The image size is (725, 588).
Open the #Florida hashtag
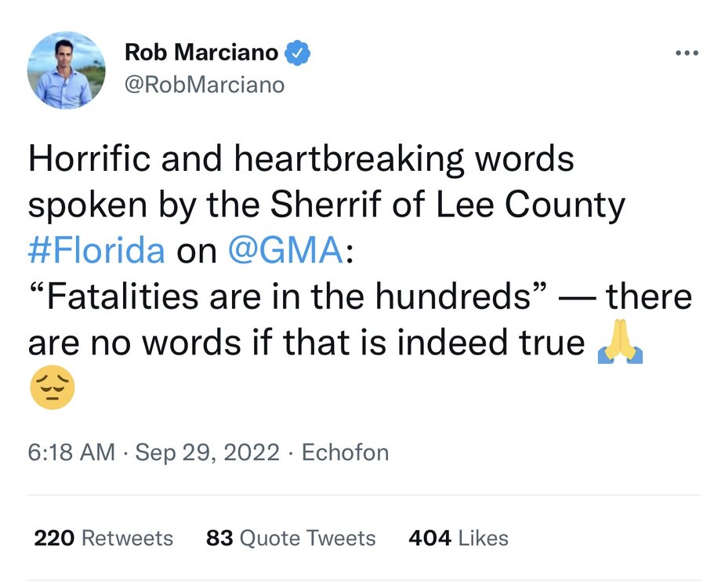click(x=96, y=251)
